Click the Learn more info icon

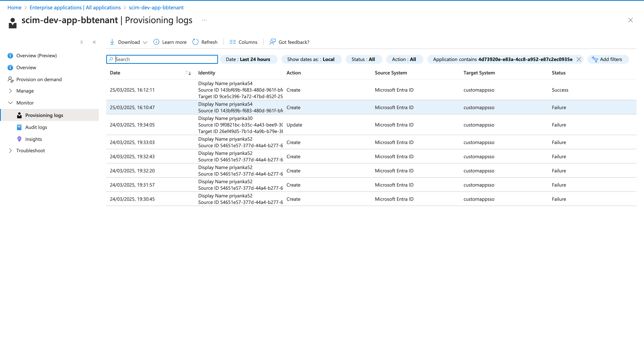pyautogui.click(x=156, y=42)
